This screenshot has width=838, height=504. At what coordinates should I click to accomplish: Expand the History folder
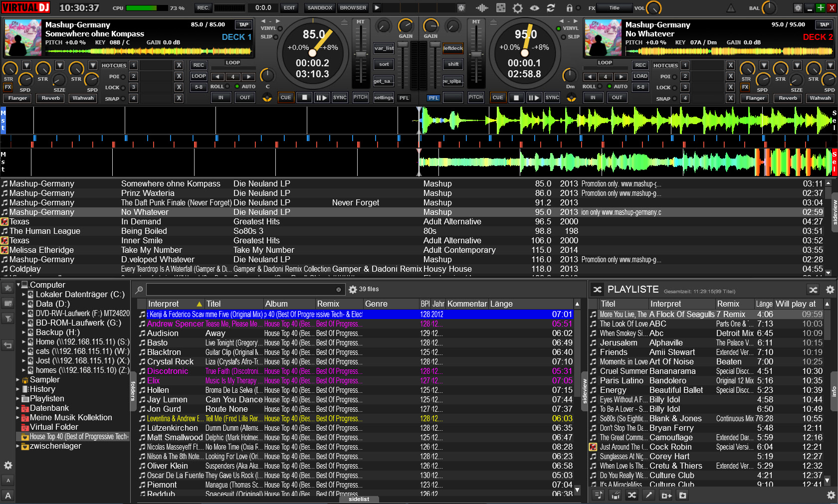[18, 389]
